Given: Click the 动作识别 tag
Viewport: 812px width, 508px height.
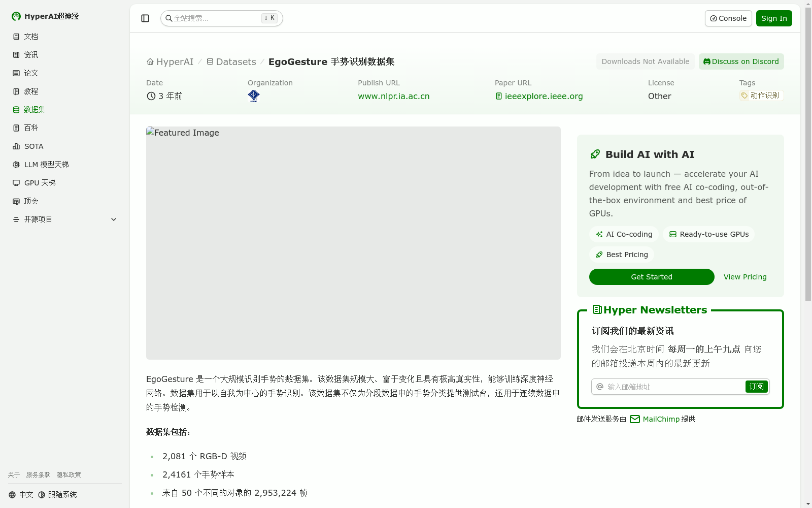Looking at the screenshot, I should pyautogui.click(x=761, y=96).
